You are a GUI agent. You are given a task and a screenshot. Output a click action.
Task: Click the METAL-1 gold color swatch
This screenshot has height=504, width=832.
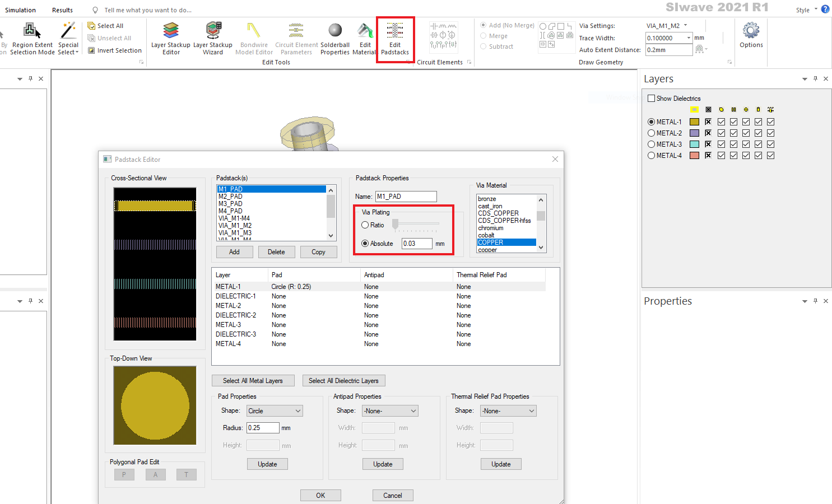click(x=694, y=122)
